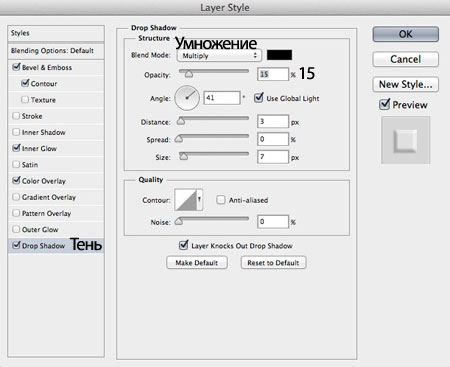Uncheck the Drop Shadow checkbox
The height and width of the screenshot is (367, 450).
coord(16,245)
